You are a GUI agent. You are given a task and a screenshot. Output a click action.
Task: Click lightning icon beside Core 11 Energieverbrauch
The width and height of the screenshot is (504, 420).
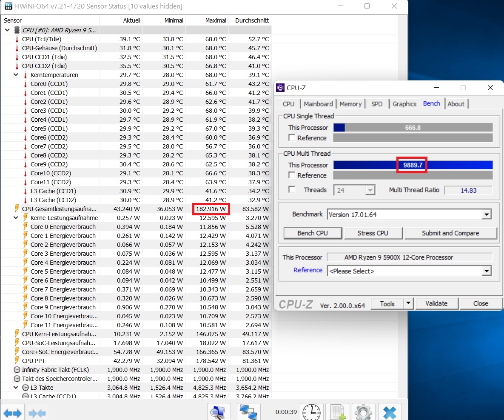coord(26,325)
